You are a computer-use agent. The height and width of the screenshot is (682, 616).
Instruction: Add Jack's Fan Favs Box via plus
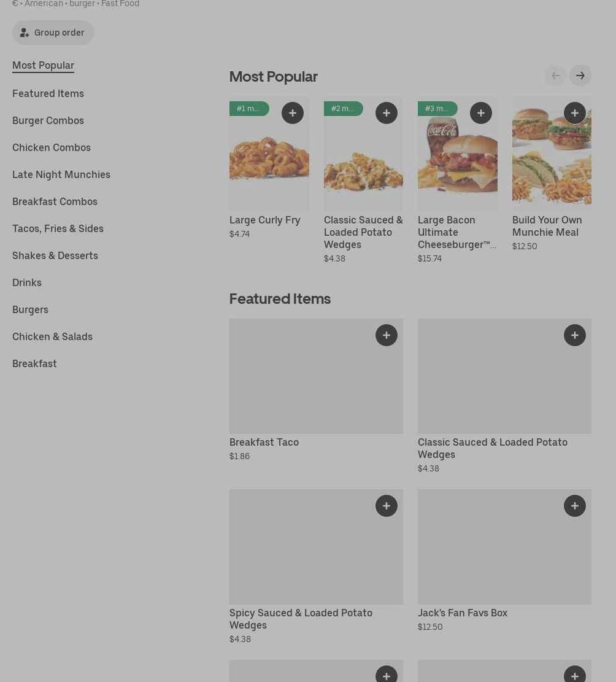point(575,506)
